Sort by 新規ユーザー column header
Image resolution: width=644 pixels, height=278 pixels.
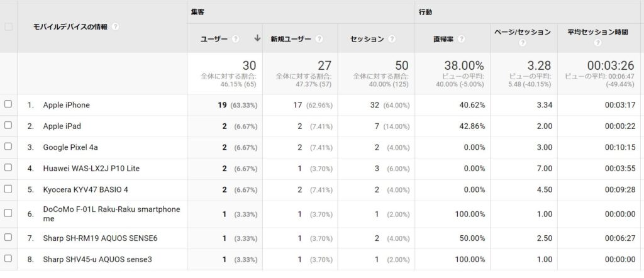(291, 39)
